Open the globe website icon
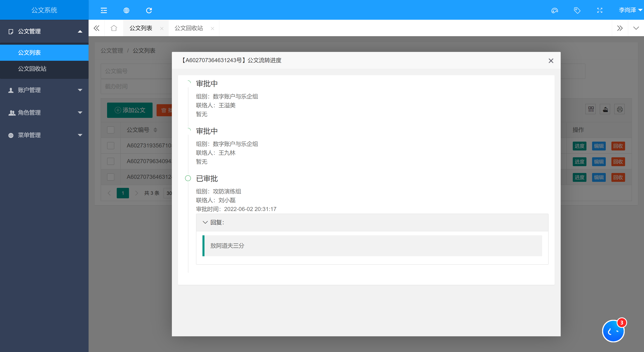Image resolution: width=644 pixels, height=352 pixels. coord(127,10)
